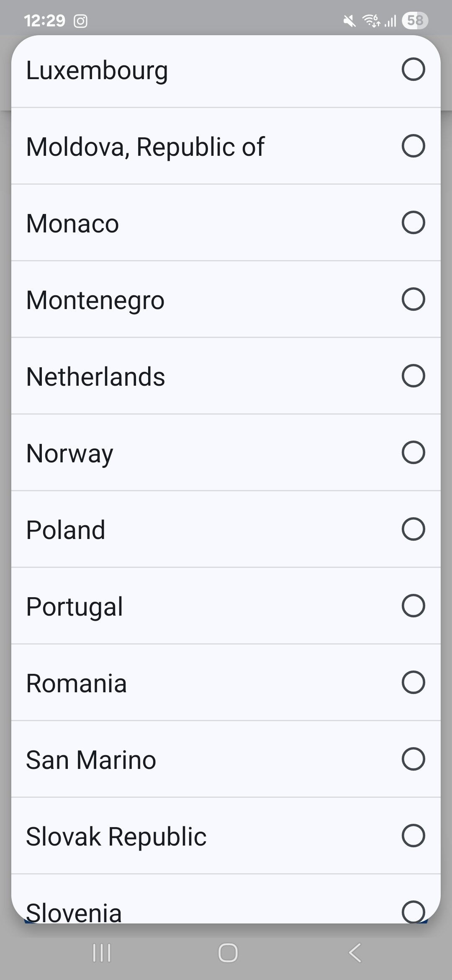Screen dimensions: 452x980
Task: Tap the Netherlands country label
Action: pos(95,377)
